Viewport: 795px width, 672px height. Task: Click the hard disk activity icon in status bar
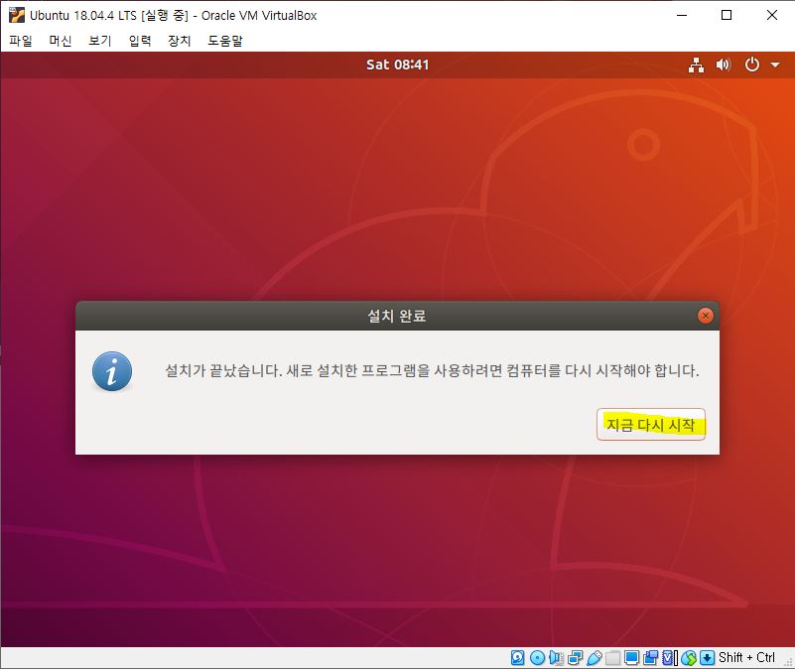[x=518, y=658]
